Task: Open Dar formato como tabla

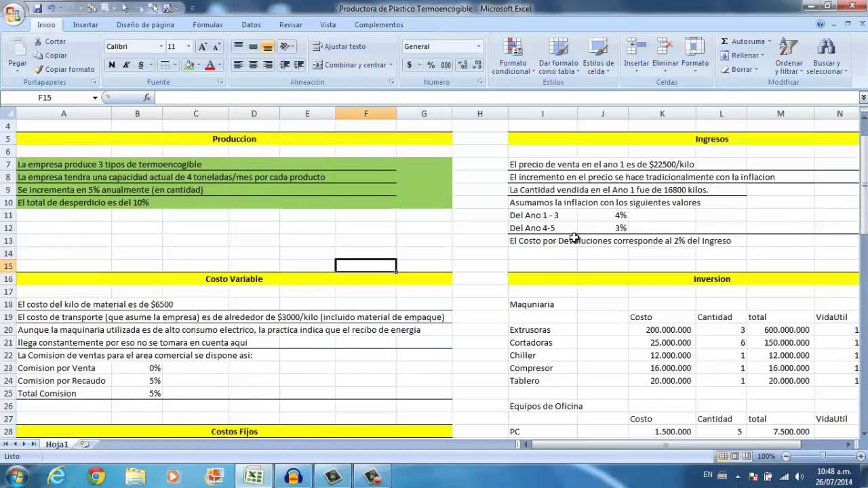Action: point(559,56)
